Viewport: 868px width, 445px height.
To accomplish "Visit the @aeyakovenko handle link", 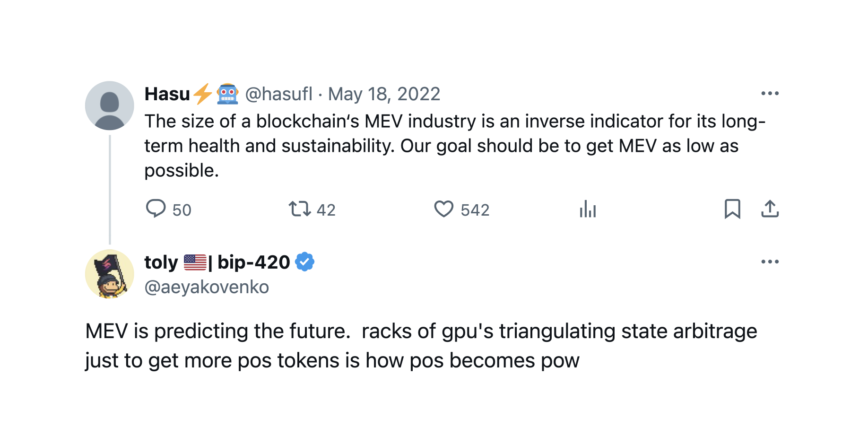I will 207,287.
